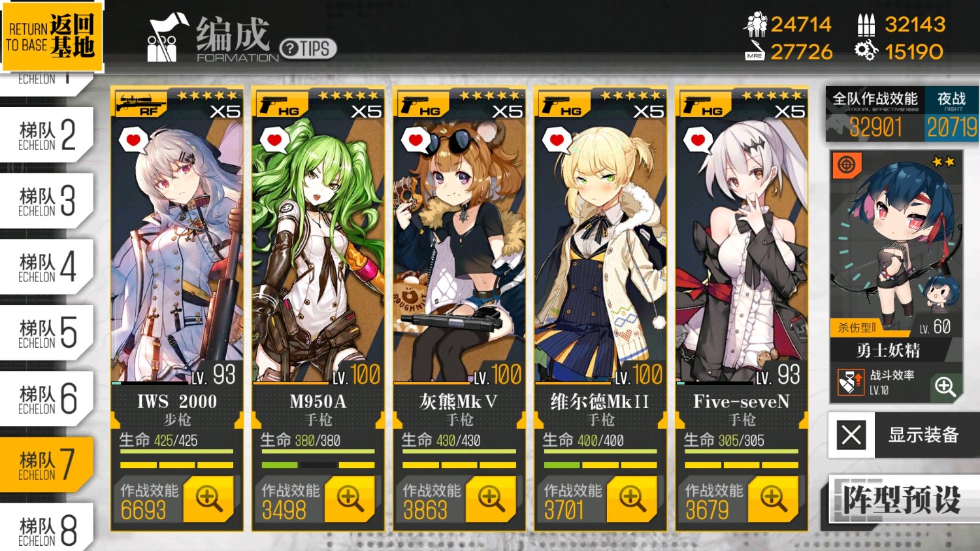Zoom into 勇士妖精 fairy details

945,387
